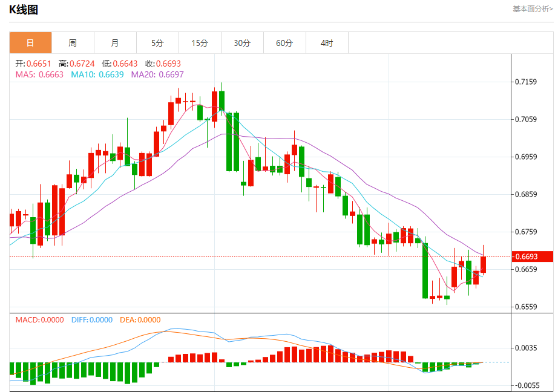Open the 15分 interval tab
Screen dimensions: 558x392
point(200,43)
